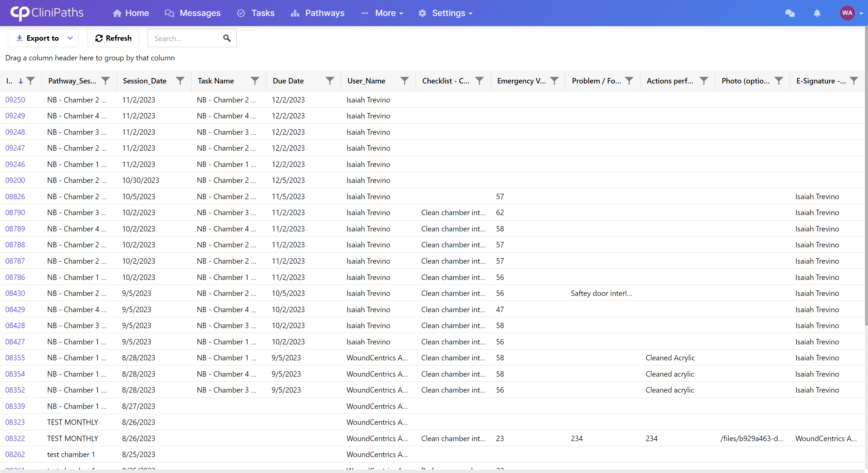
Task: Open Pathways page
Action: click(317, 13)
